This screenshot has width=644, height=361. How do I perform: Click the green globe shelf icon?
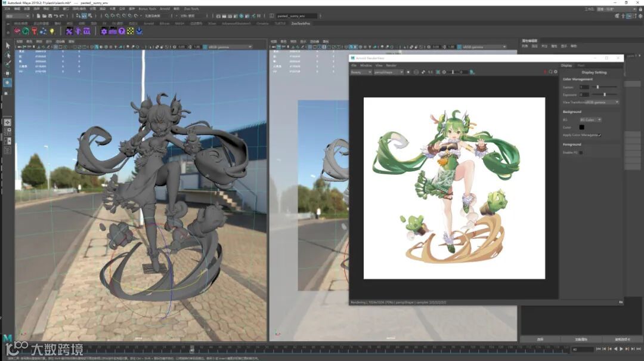click(x=26, y=31)
